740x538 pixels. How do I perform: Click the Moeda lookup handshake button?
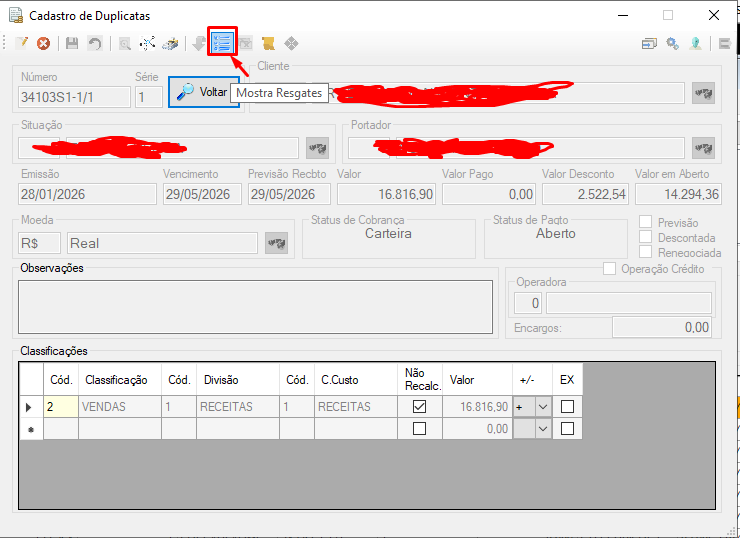[x=276, y=243]
